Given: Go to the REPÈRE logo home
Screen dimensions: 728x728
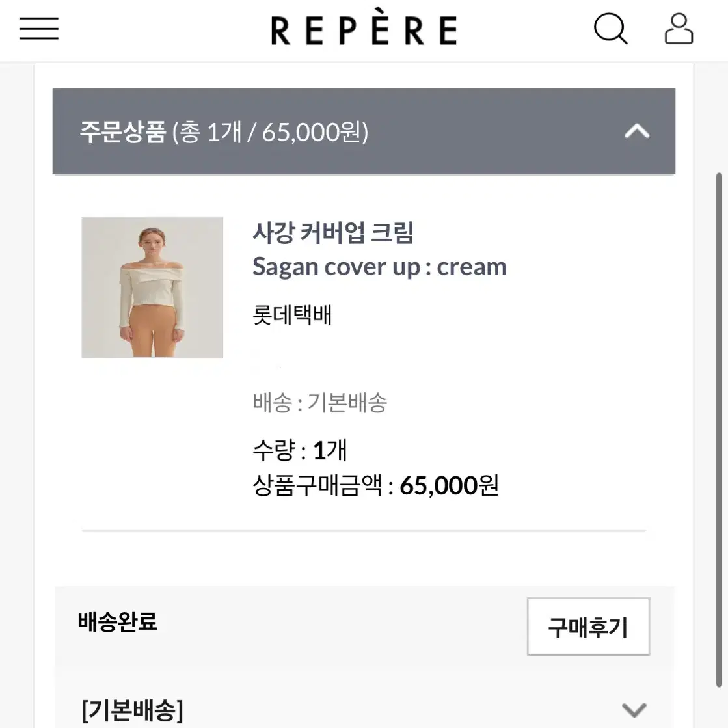Looking at the screenshot, I should (x=364, y=29).
